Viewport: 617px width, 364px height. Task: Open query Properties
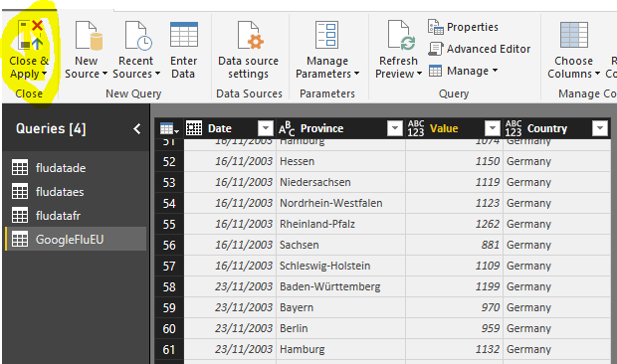click(x=463, y=27)
